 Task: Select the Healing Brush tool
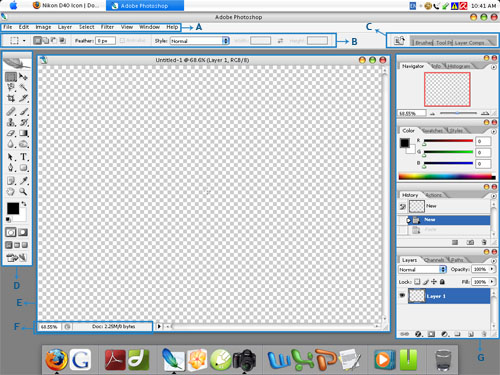[11, 111]
